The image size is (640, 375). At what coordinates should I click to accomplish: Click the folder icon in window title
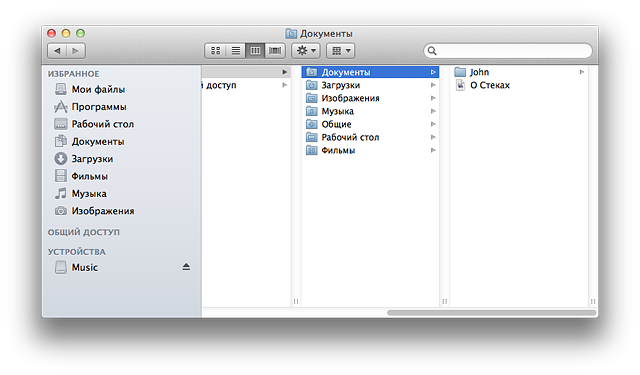tap(291, 33)
